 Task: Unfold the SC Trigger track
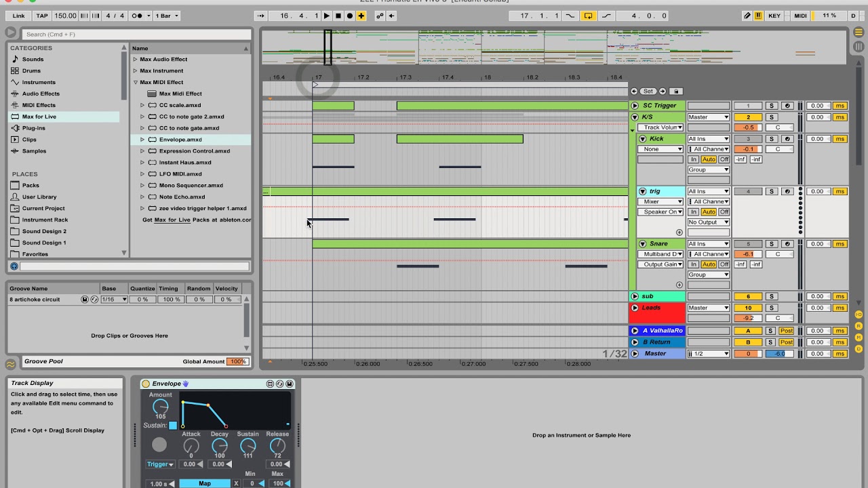pos(635,106)
